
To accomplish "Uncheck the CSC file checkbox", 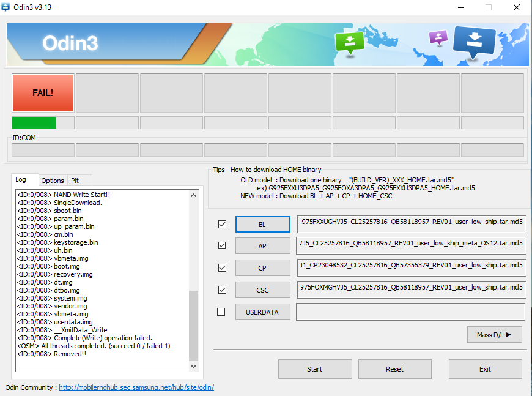I will pos(222,290).
